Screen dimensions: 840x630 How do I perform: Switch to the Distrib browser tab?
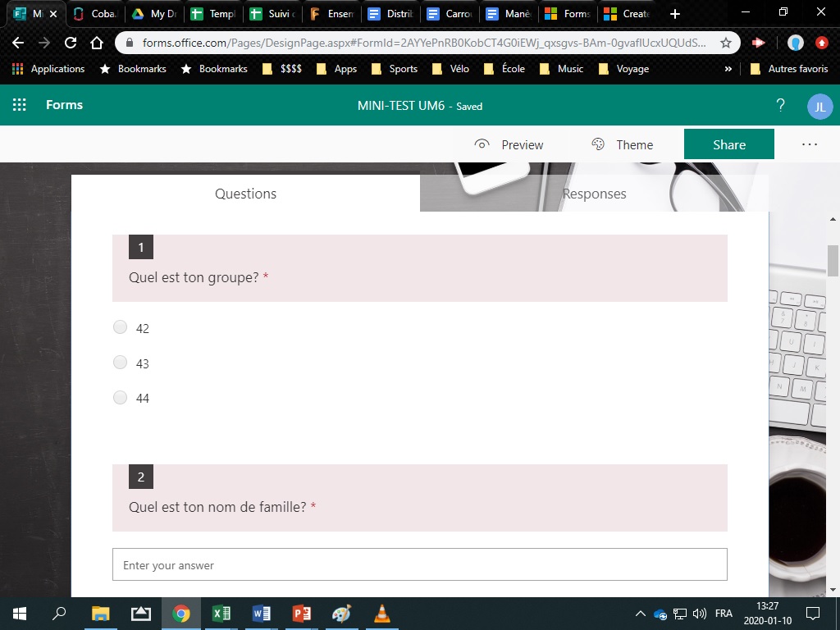(391, 14)
